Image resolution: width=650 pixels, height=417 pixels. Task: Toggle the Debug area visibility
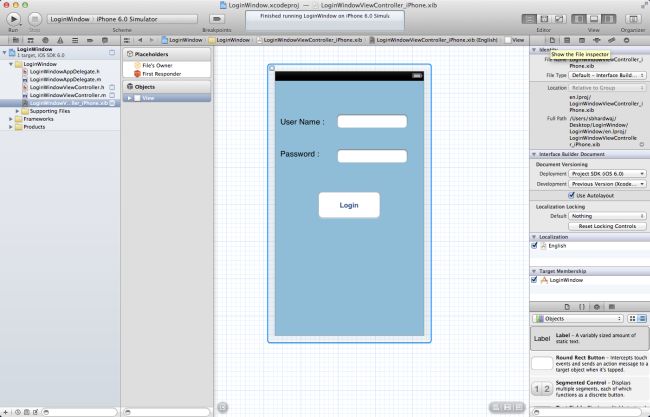594,19
